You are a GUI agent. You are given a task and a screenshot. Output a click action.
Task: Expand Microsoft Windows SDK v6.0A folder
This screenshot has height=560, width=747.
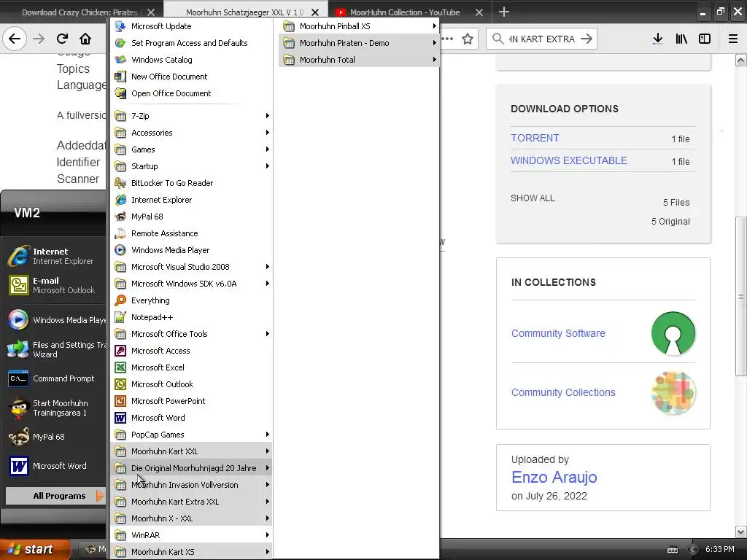tap(191, 284)
